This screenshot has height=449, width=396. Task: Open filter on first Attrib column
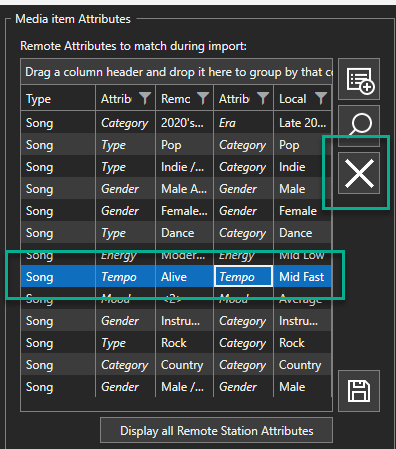click(145, 98)
